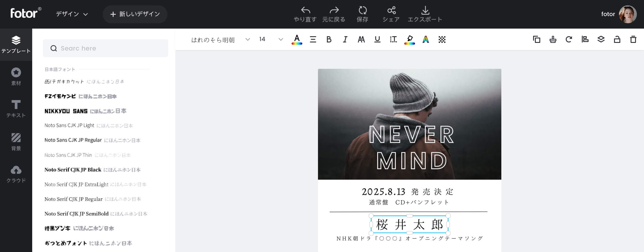
Task: Click the duplicate element icon
Action: 536,40
